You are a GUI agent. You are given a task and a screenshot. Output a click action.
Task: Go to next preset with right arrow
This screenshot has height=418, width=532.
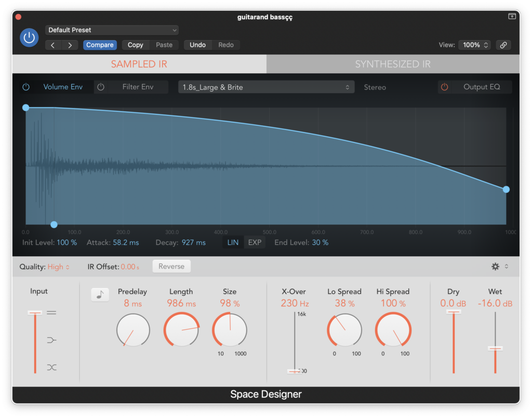click(x=70, y=45)
